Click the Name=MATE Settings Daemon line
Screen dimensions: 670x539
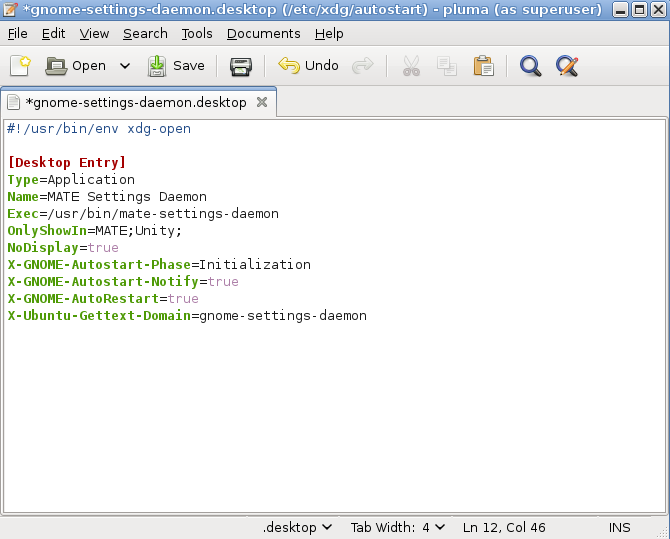(107, 197)
